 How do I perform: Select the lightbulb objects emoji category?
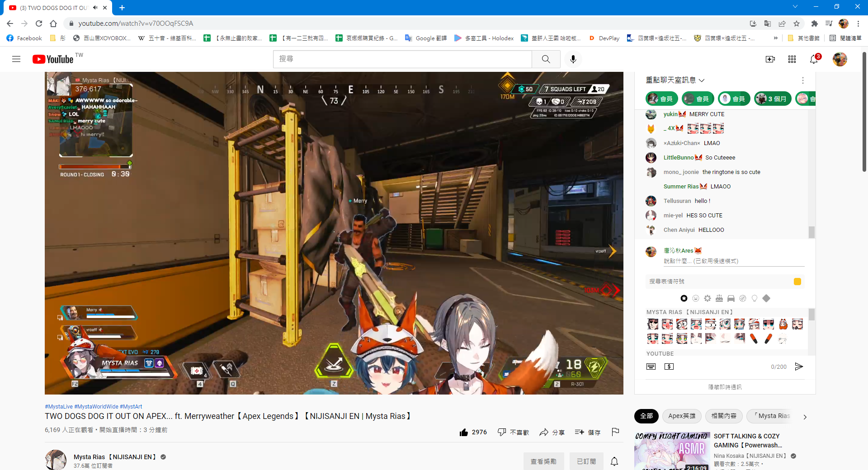click(755, 298)
